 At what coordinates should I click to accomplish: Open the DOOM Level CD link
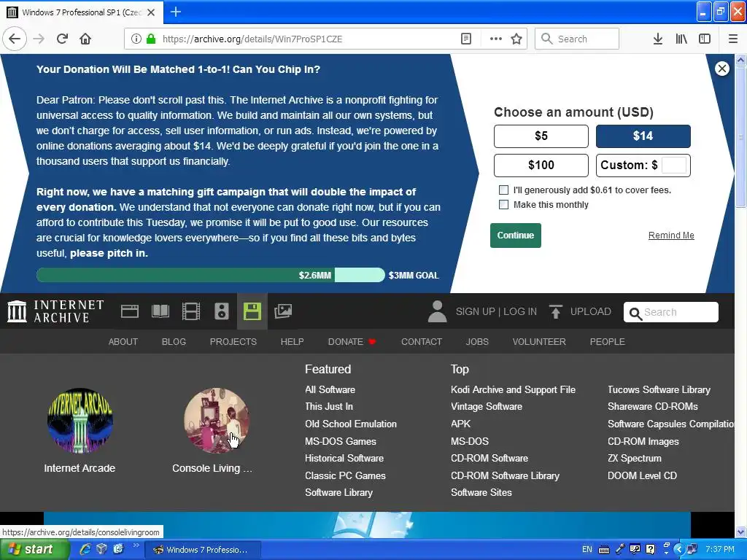pos(642,475)
